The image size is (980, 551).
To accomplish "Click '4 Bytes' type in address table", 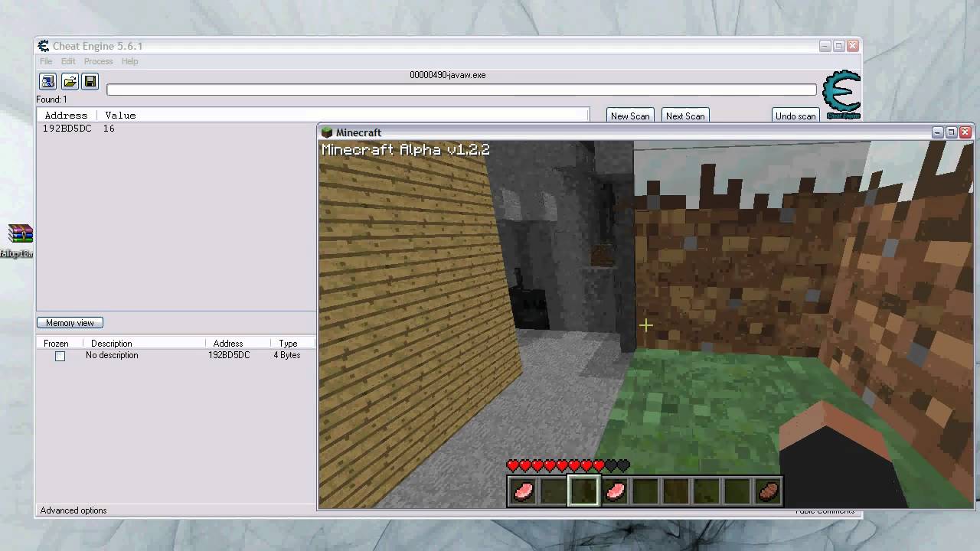I will pos(287,355).
